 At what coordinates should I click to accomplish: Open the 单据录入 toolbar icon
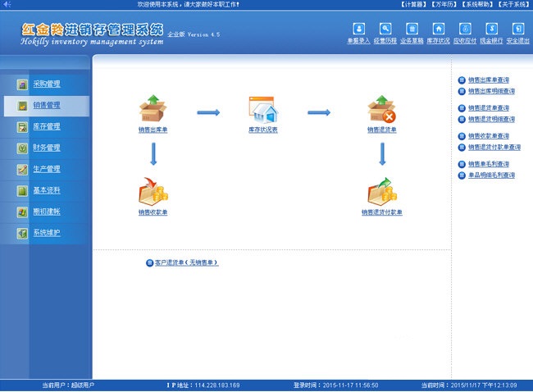359,29
